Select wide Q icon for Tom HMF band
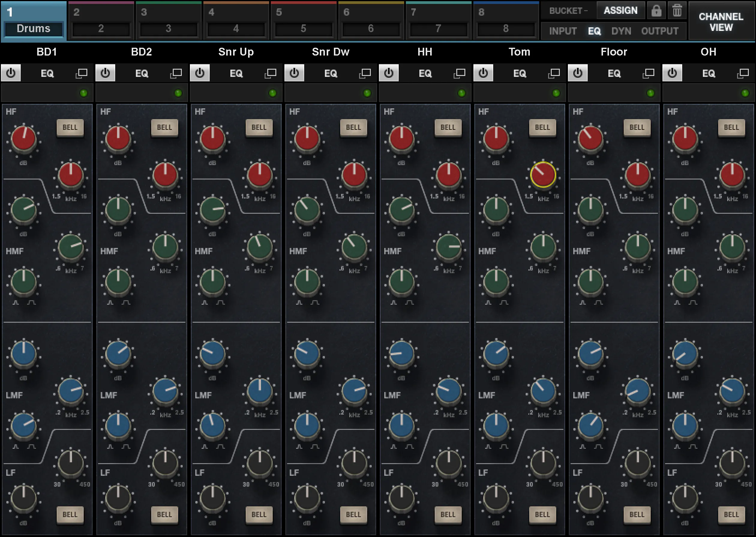The height and width of the screenshot is (537, 756). pos(504,303)
